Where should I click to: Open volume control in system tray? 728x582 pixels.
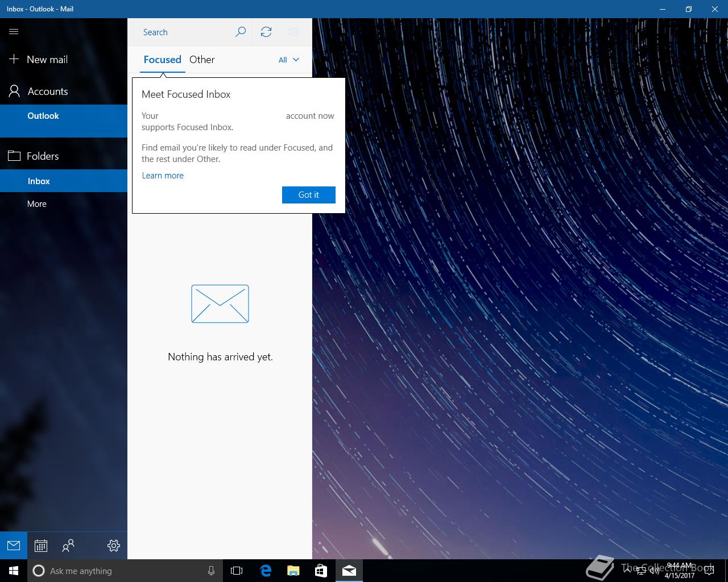point(655,571)
